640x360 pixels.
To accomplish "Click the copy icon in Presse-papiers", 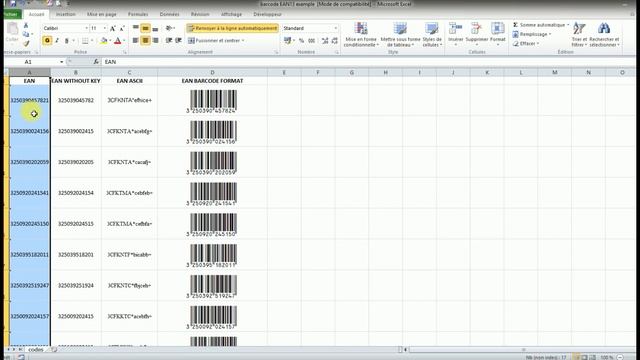I will 26,34.
